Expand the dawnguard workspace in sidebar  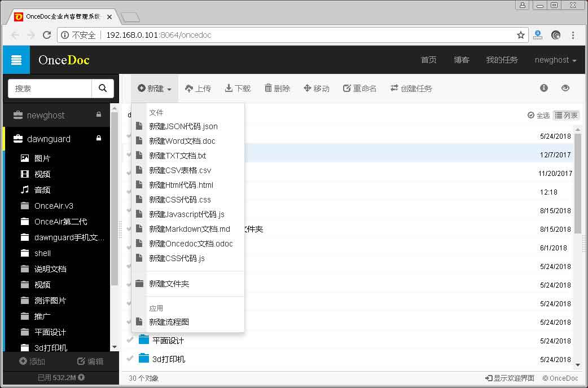(x=49, y=139)
